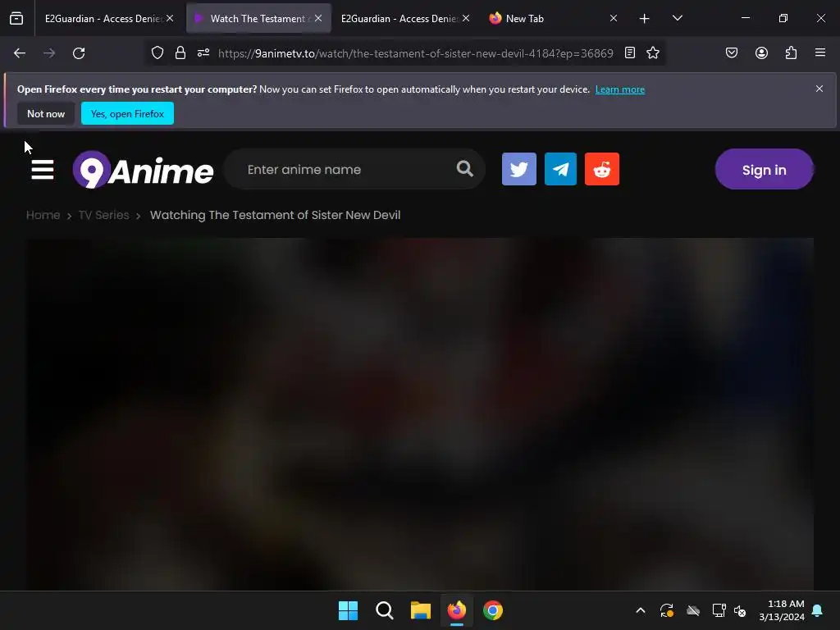View site security padlock info

[180, 53]
